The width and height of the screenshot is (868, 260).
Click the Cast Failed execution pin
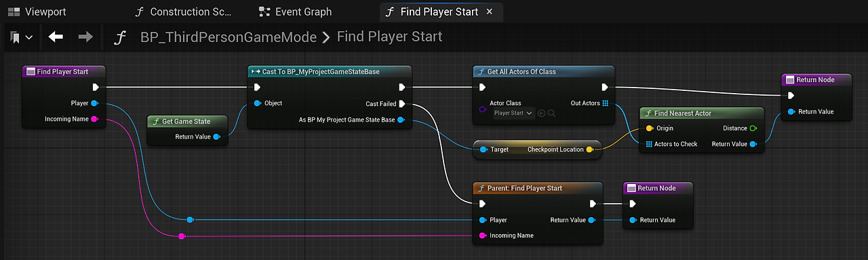point(402,104)
